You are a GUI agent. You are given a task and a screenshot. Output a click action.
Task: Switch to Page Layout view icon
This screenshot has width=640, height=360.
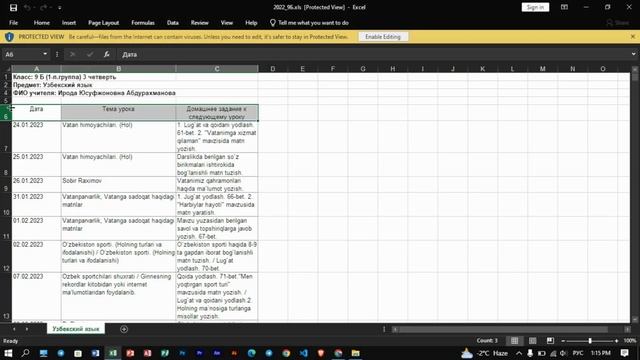(533, 341)
